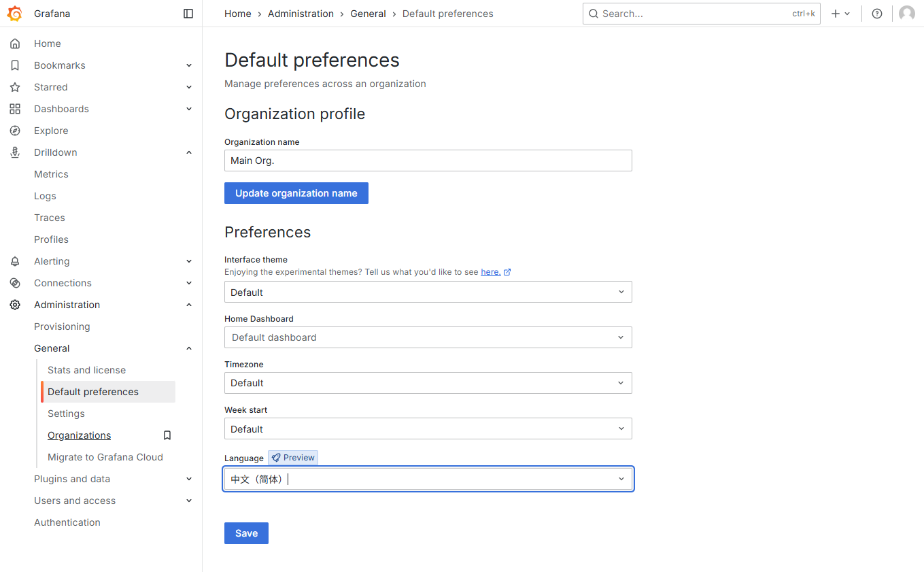Open the Traces drilldown page
The image size is (924, 572).
(x=50, y=218)
